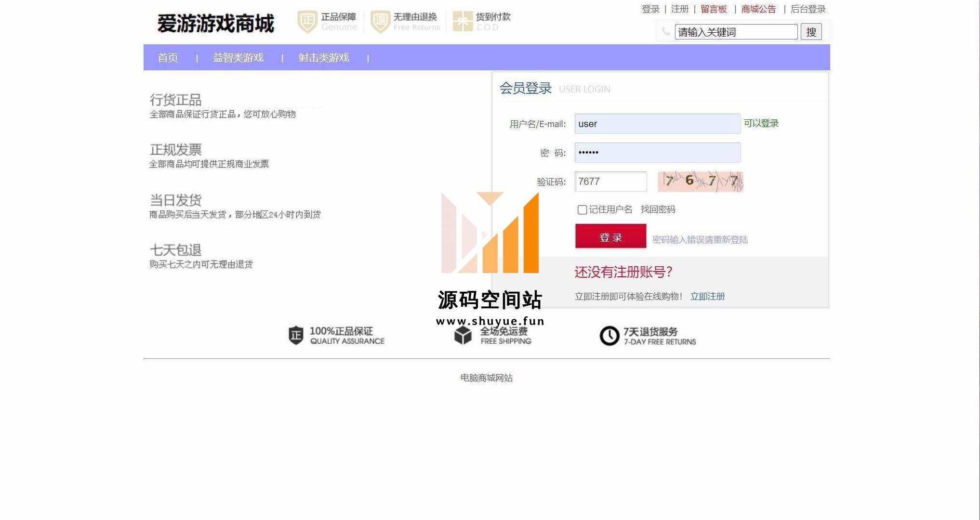Click the phone icon beside search box
The image size is (980, 520).
pyautogui.click(x=666, y=32)
